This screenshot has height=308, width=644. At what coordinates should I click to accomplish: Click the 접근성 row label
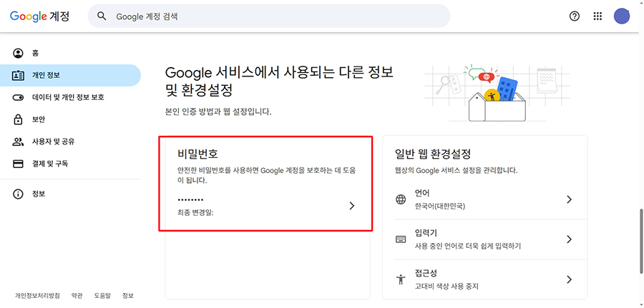pyautogui.click(x=426, y=273)
